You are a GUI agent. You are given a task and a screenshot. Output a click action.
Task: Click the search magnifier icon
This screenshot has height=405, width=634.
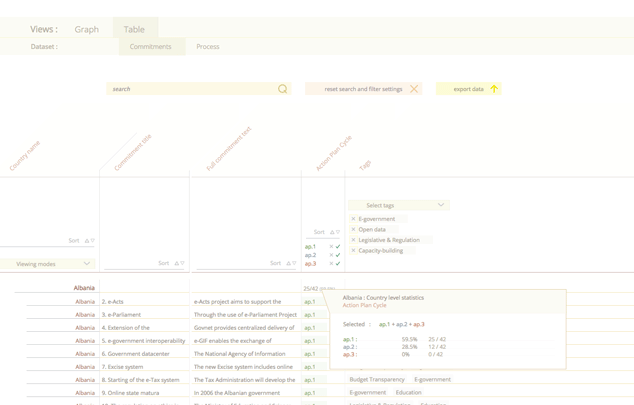283,89
